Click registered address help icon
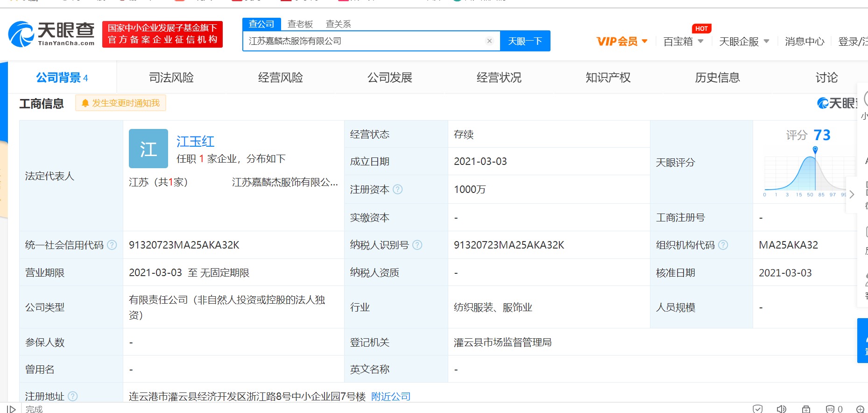The width and height of the screenshot is (868, 413). (x=73, y=396)
